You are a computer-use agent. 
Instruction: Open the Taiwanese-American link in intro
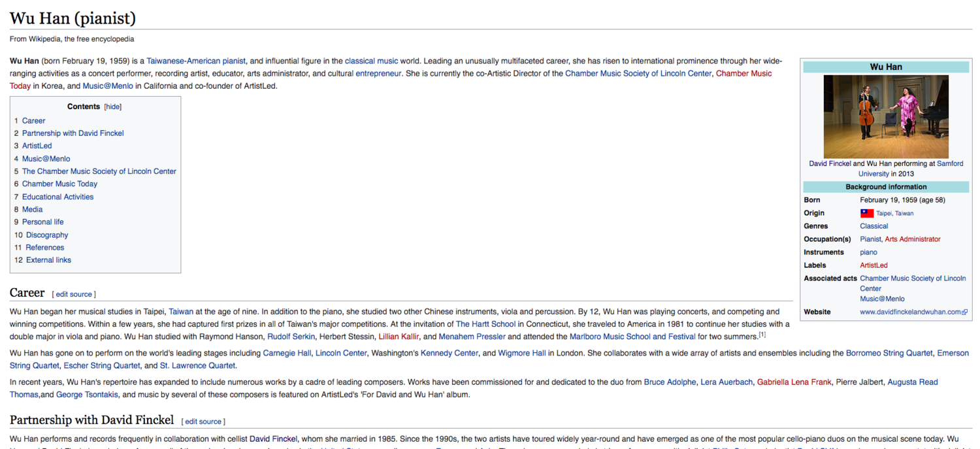pyautogui.click(x=183, y=61)
